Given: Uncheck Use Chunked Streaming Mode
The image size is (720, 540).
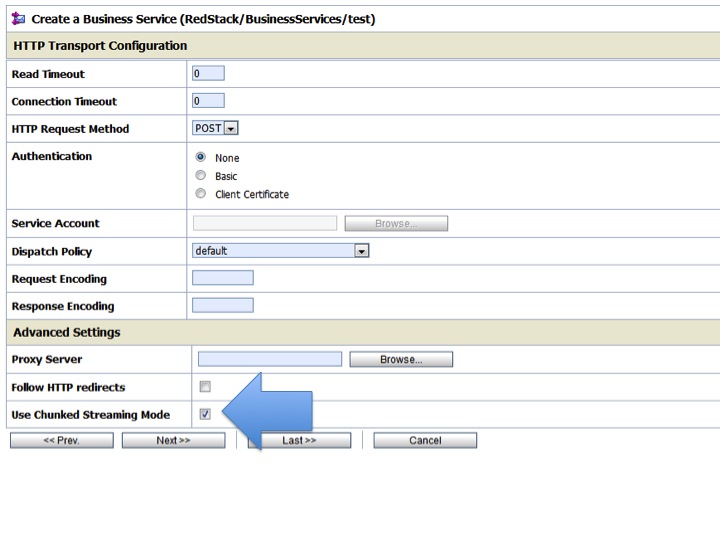Looking at the screenshot, I should (205, 414).
